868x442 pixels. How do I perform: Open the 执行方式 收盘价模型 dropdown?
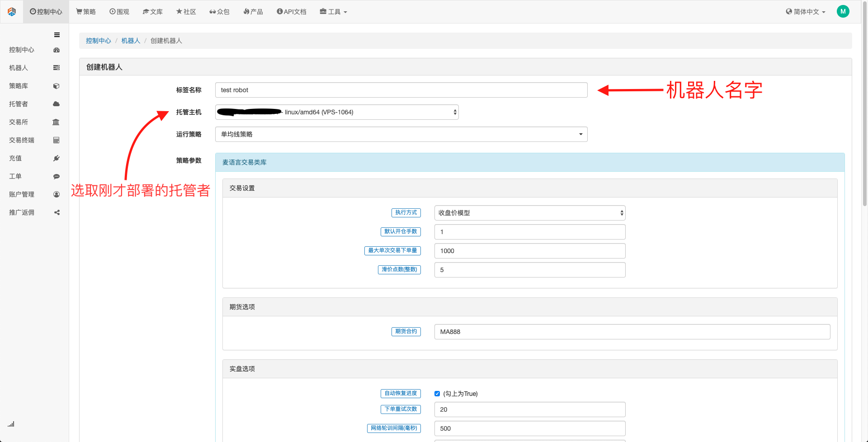pyautogui.click(x=529, y=213)
